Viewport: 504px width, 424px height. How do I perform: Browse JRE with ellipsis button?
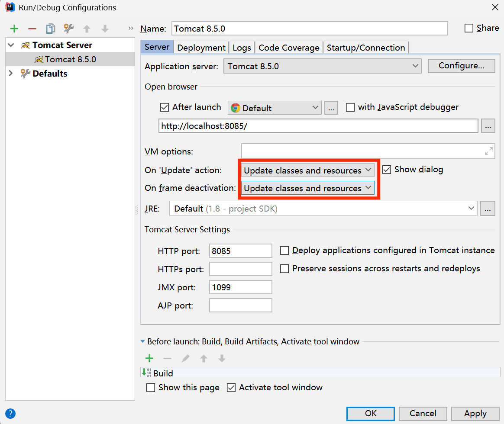(488, 209)
